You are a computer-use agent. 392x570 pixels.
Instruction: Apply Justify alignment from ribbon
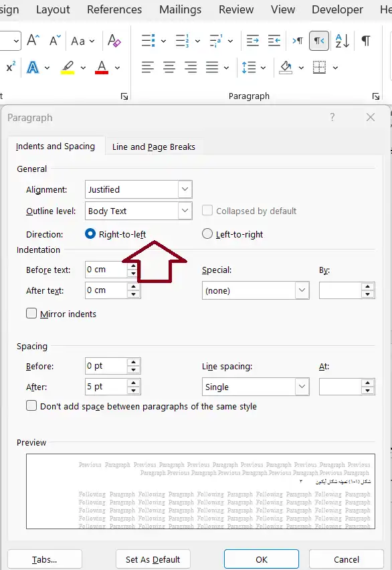coord(212,68)
